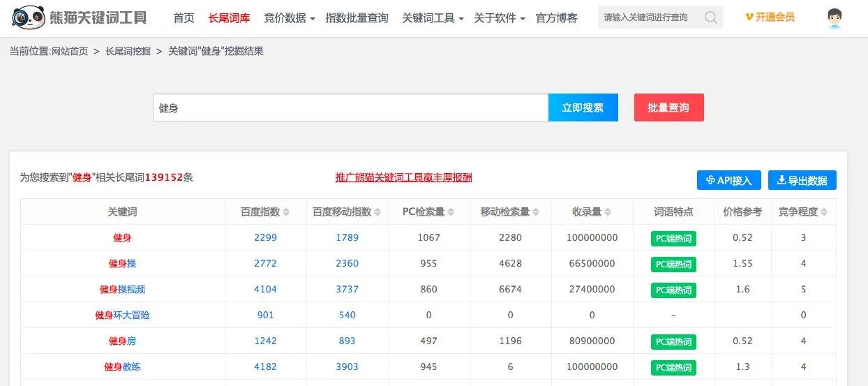Open the keyword 健身环大冒险 link
This screenshot has height=386, width=868.
(x=122, y=315)
